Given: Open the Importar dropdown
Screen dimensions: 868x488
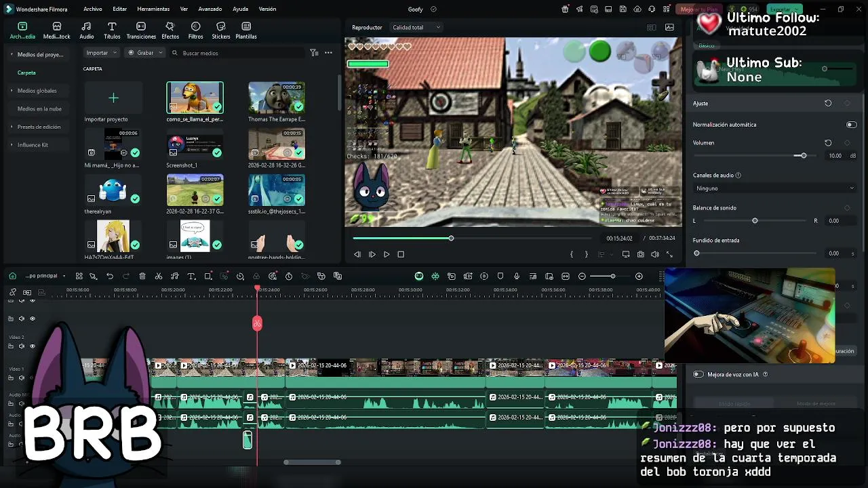Looking at the screenshot, I should tap(102, 53).
